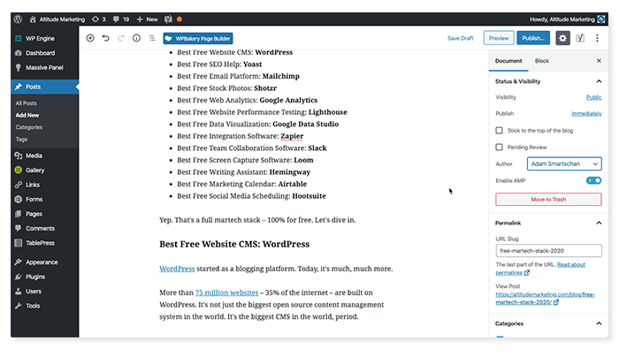Click the list line ending in Hootsuite
Viewport: 619px width, 364px height.
click(251, 196)
